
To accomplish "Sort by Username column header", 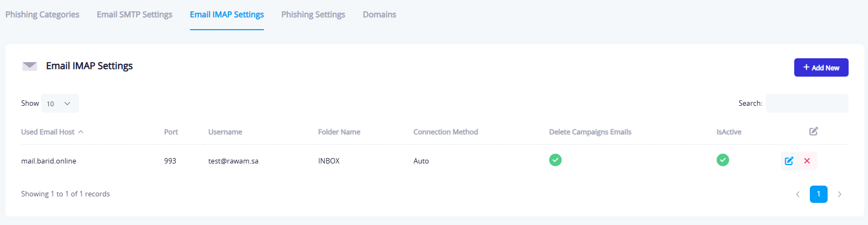I will [225, 132].
